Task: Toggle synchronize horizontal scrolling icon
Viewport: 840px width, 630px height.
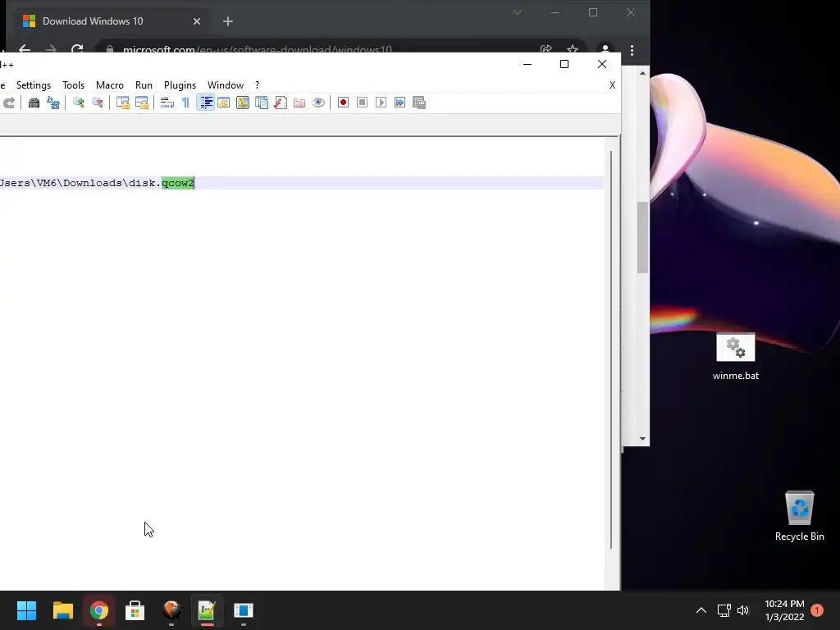Action: pos(142,103)
